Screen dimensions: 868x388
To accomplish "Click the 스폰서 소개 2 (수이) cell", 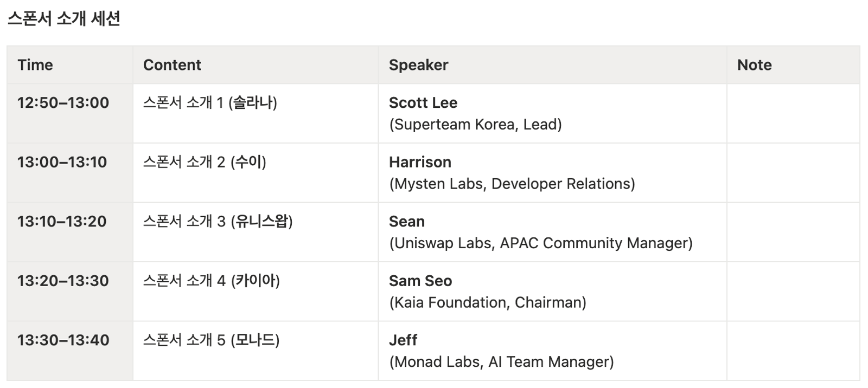I will (256, 173).
